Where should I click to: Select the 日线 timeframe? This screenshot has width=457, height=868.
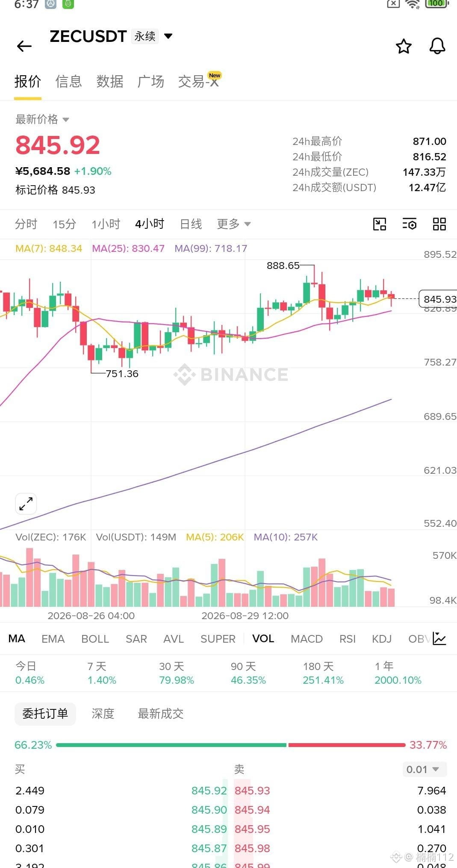pyautogui.click(x=191, y=224)
